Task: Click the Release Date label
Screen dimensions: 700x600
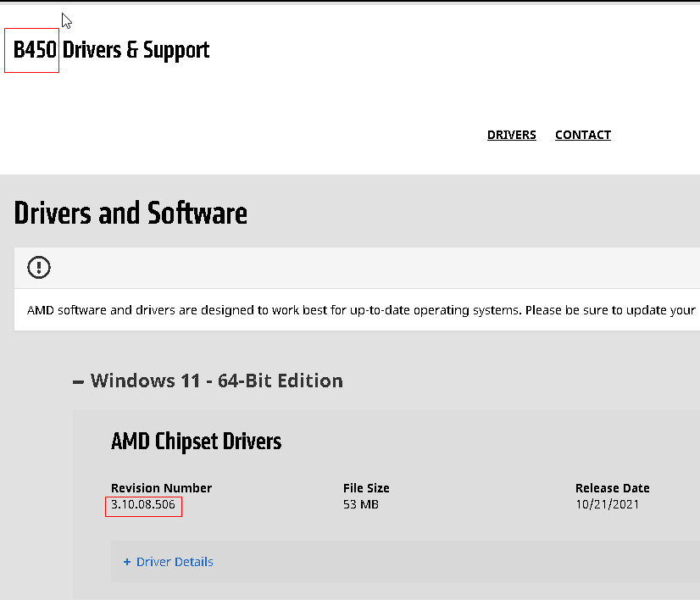Action: tap(612, 488)
